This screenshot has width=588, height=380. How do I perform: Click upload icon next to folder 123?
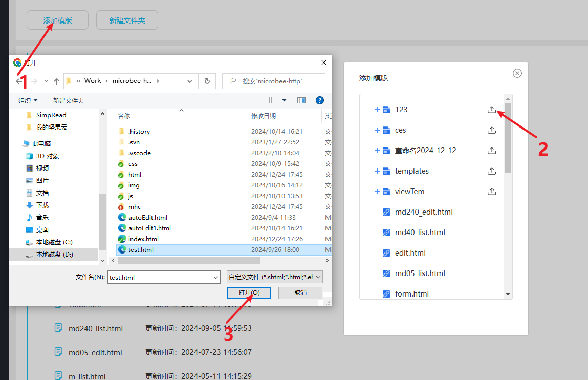[x=491, y=110]
